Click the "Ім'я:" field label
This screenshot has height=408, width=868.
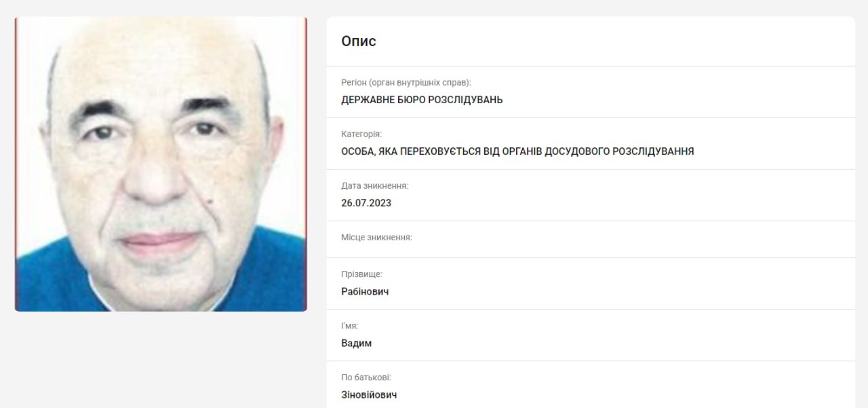coord(350,326)
